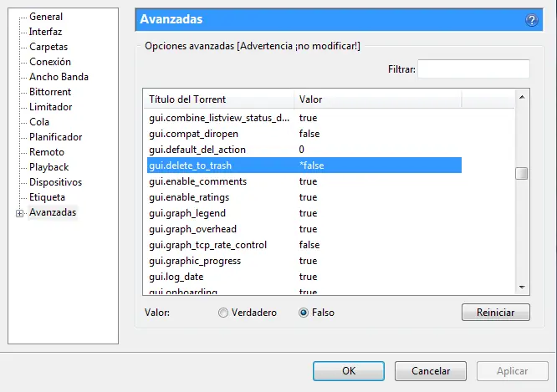Open Playback settings category

(49, 167)
